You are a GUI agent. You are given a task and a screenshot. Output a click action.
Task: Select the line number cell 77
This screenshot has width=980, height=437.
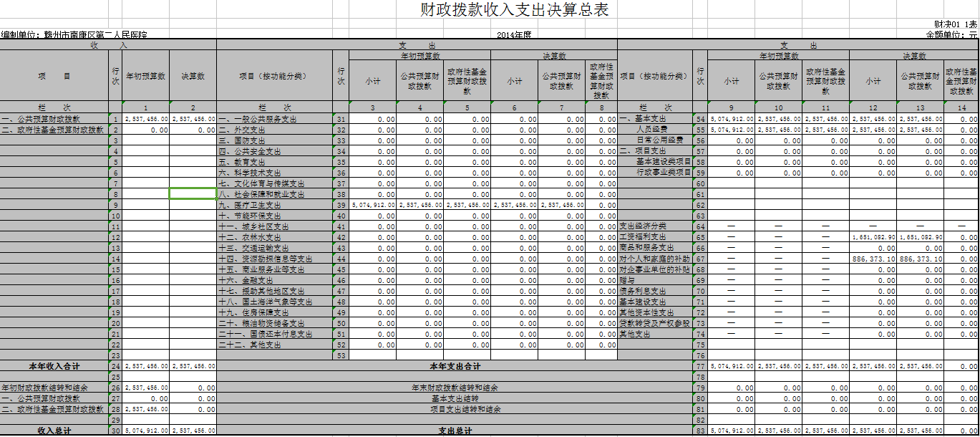[x=700, y=367]
